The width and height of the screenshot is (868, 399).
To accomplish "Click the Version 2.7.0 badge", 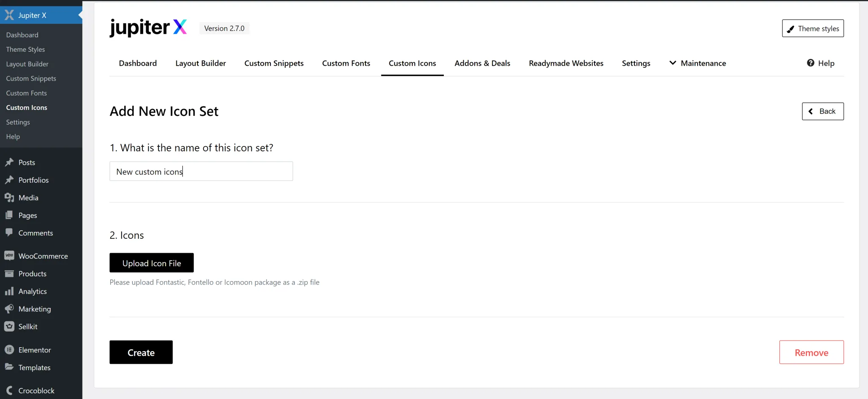I will [224, 28].
